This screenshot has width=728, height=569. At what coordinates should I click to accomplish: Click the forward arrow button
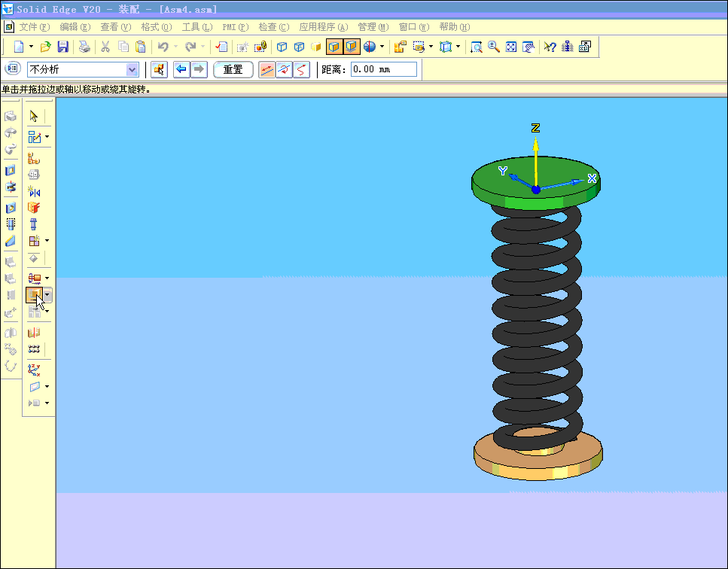click(199, 69)
